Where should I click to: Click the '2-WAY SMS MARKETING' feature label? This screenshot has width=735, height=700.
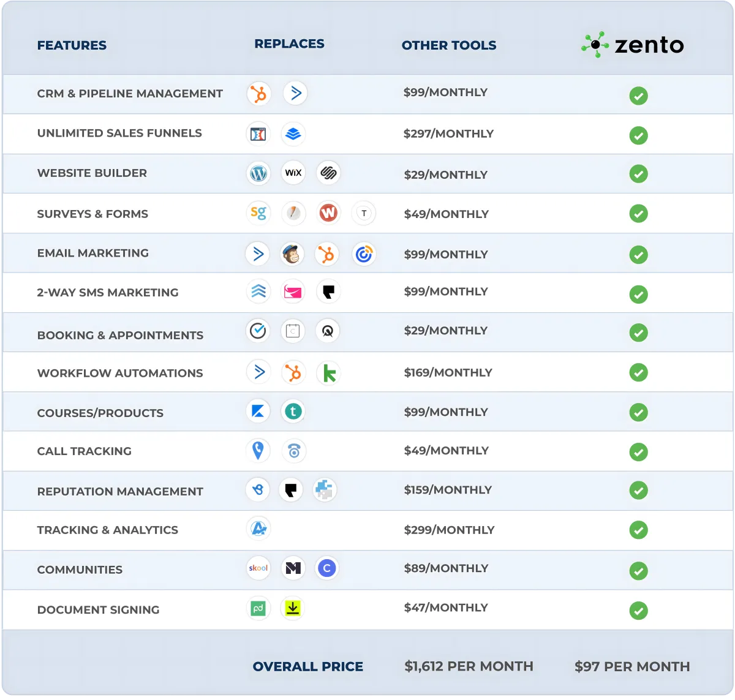(x=108, y=293)
